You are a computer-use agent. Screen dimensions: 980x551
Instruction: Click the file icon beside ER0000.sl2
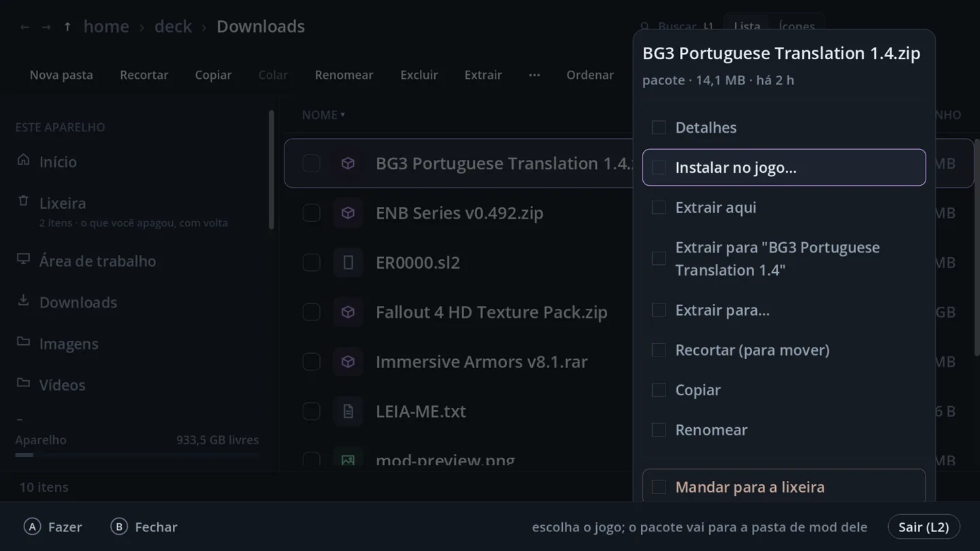pos(348,263)
